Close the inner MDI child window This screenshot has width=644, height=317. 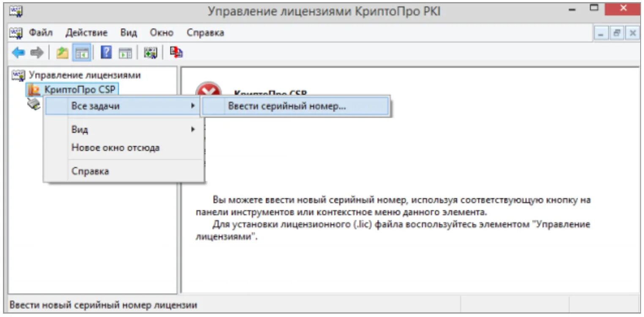(632, 33)
